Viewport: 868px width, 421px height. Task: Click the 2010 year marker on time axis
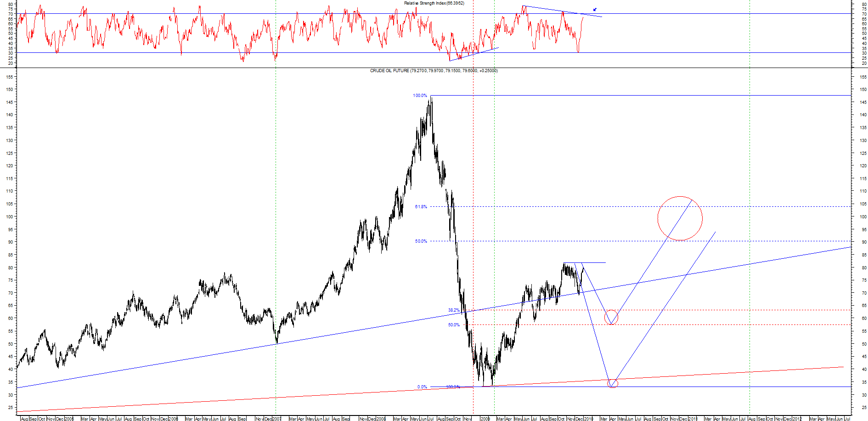(589, 419)
